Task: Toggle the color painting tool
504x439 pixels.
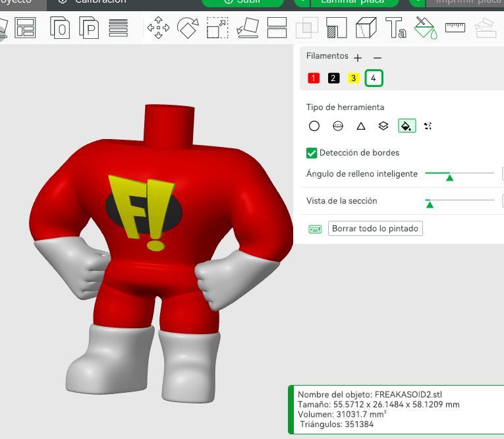Action: (x=426, y=28)
